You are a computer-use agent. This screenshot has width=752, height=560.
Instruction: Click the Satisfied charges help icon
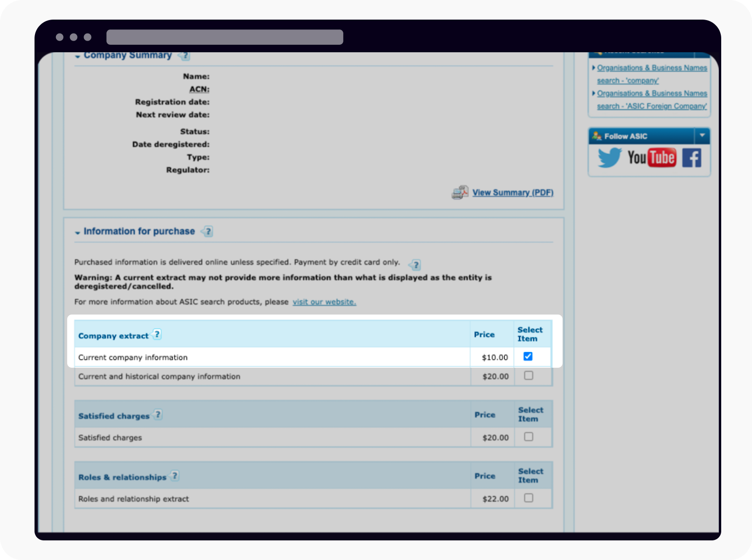tap(157, 414)
